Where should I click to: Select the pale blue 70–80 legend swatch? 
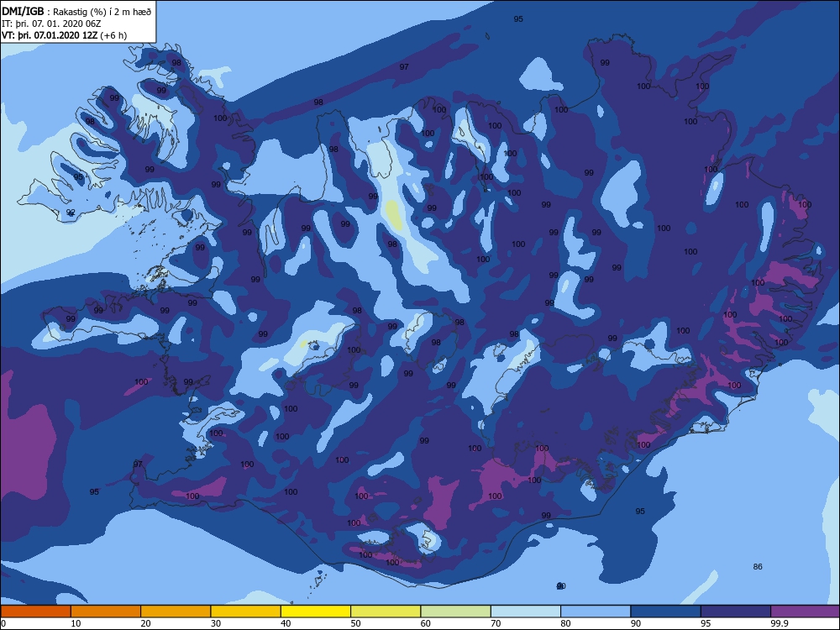[526, 612]
